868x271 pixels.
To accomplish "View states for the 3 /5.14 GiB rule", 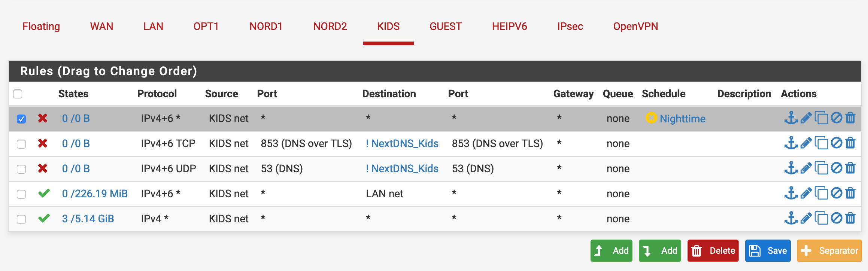I will point(88,218).
